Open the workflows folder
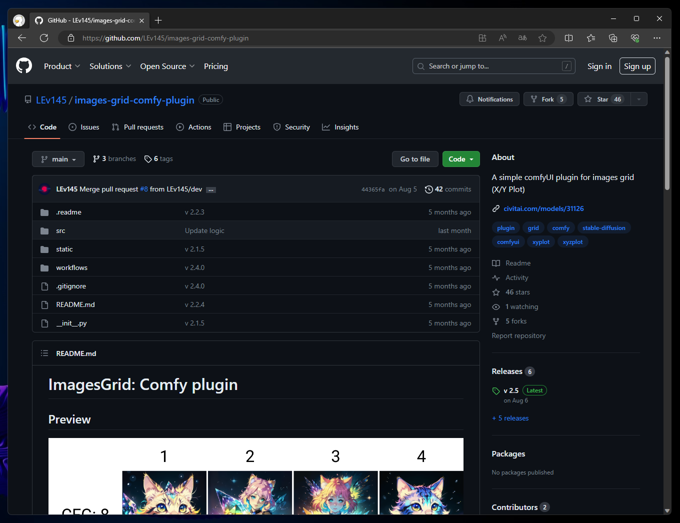 click(x=72, y=268)
